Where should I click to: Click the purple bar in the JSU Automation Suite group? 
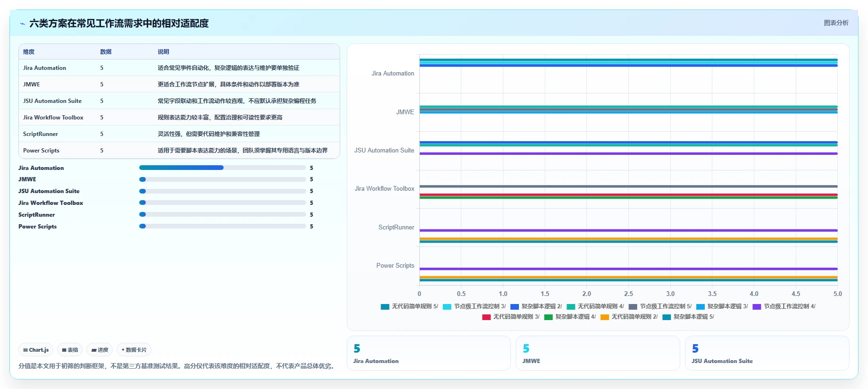628,153
